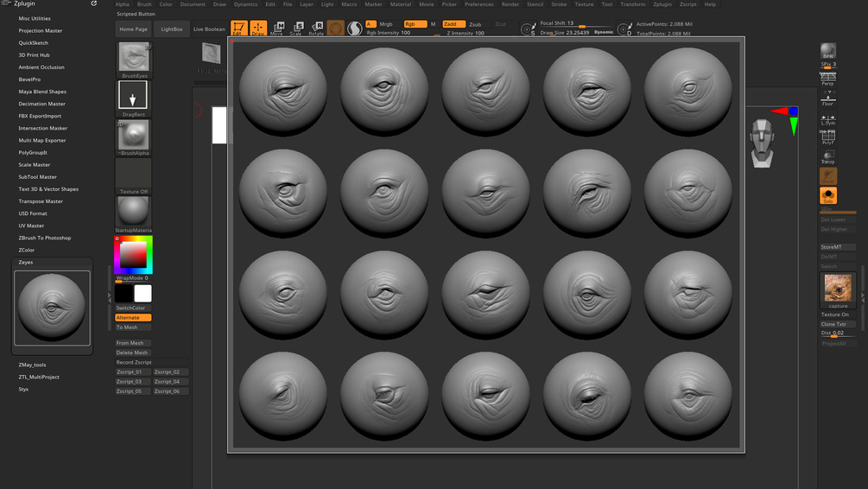Expand the Decimation Master section

[x=42, y=104]
